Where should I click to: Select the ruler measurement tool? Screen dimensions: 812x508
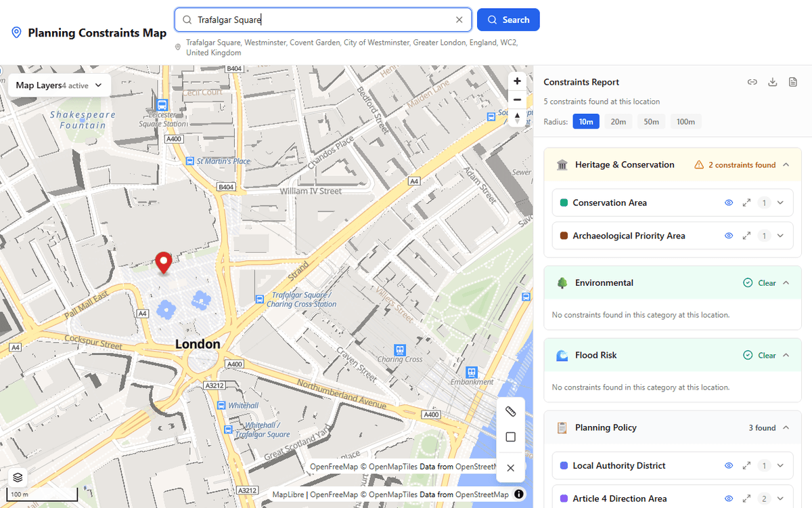pos(510,411)
